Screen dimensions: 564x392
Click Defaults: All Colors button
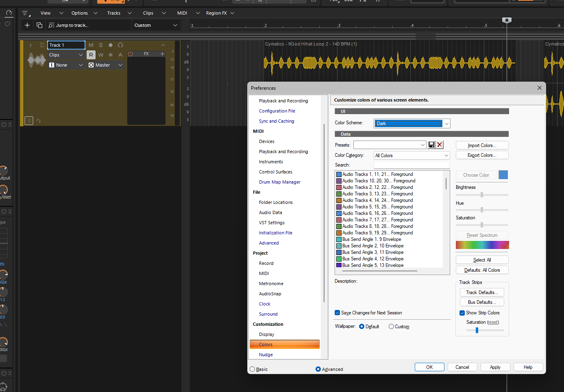pyautogui.click(x=482, y=270)
